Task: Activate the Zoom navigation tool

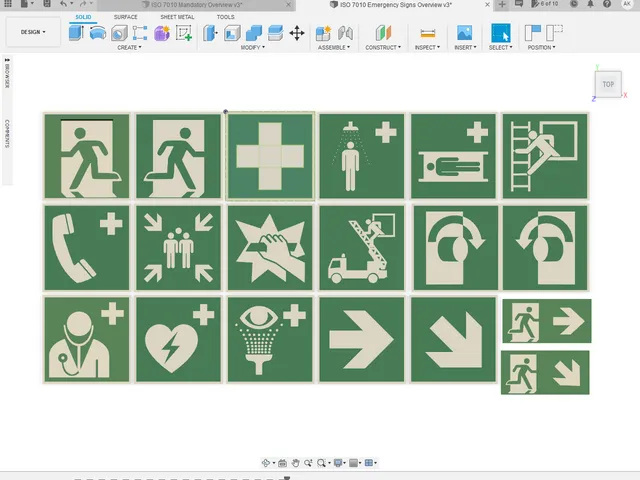Action: 308,463
